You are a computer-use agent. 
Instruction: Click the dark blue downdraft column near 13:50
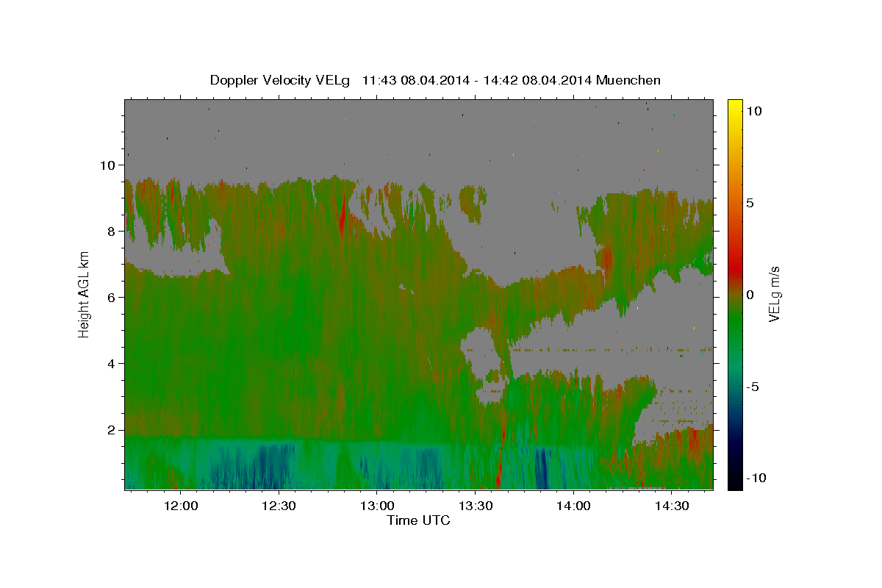(542, 468)
